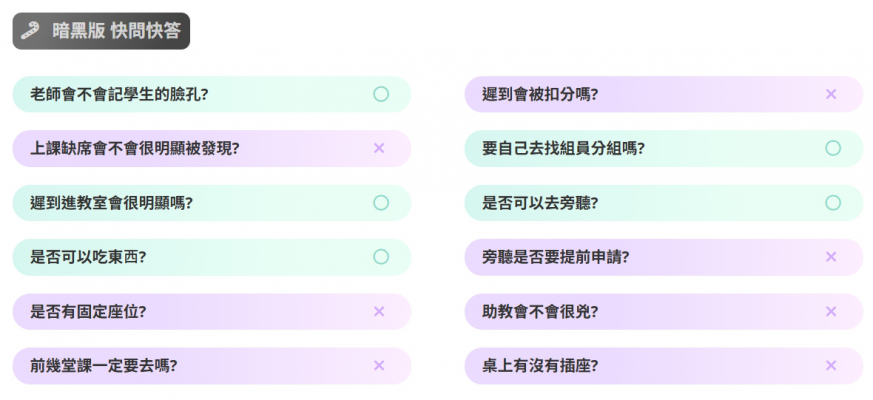Click the X icon beside 助教會不會很兇?

[831, 311]
